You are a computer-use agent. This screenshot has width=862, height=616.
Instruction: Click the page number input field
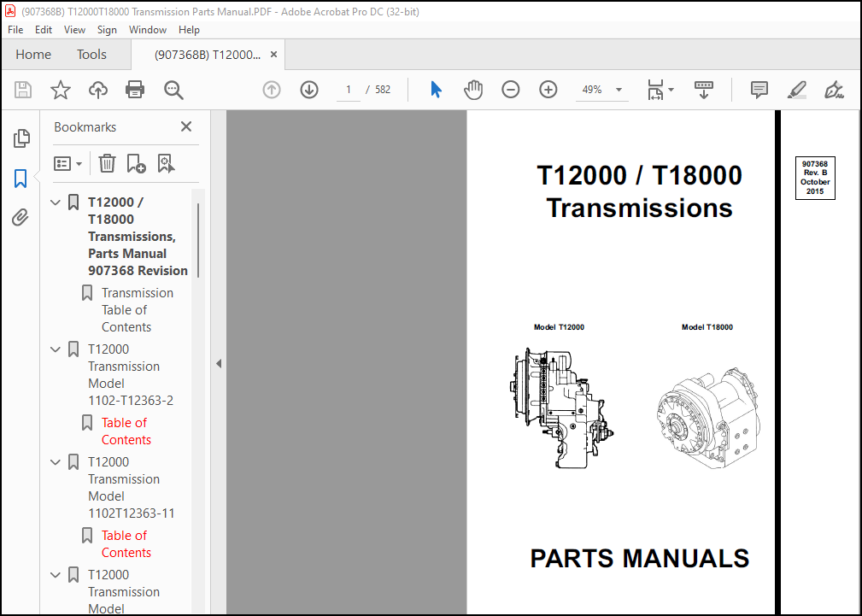348,90
